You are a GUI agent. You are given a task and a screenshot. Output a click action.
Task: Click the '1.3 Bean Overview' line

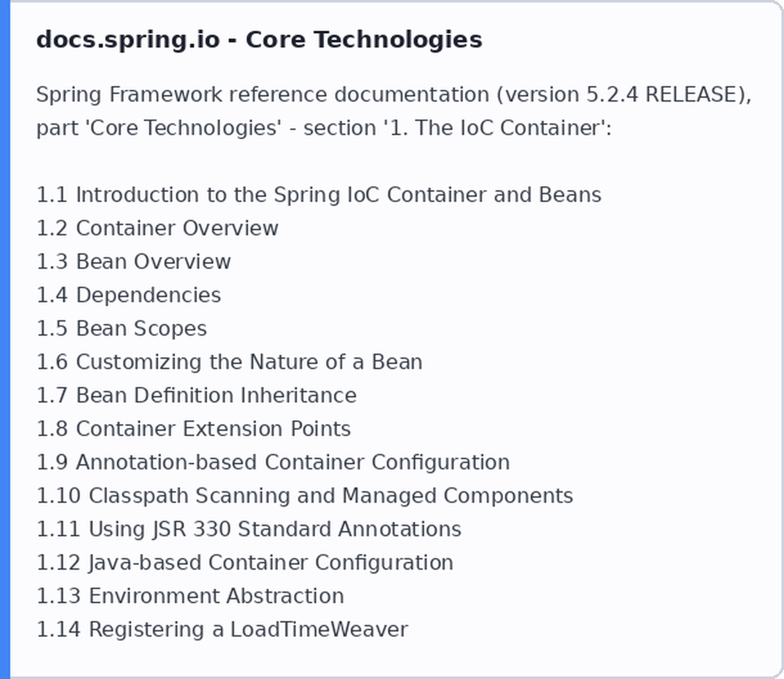[x=134, y=262]
